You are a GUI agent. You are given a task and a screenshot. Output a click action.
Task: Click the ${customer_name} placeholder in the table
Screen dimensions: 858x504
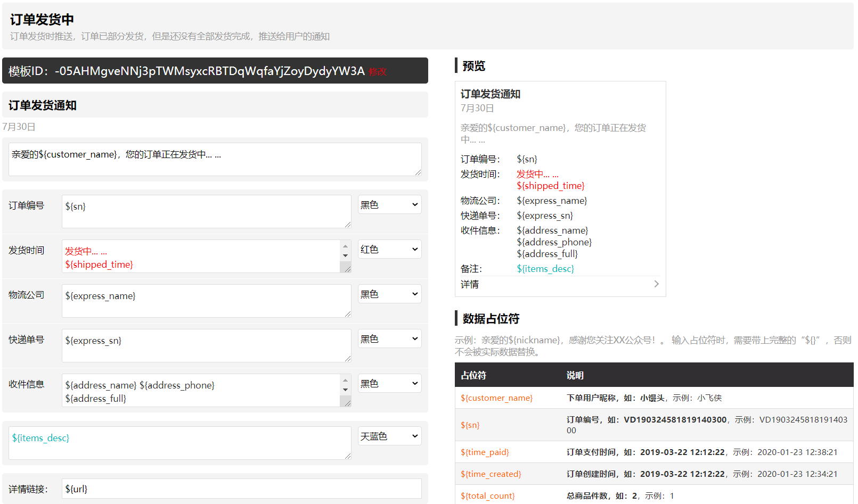(496, 398)
